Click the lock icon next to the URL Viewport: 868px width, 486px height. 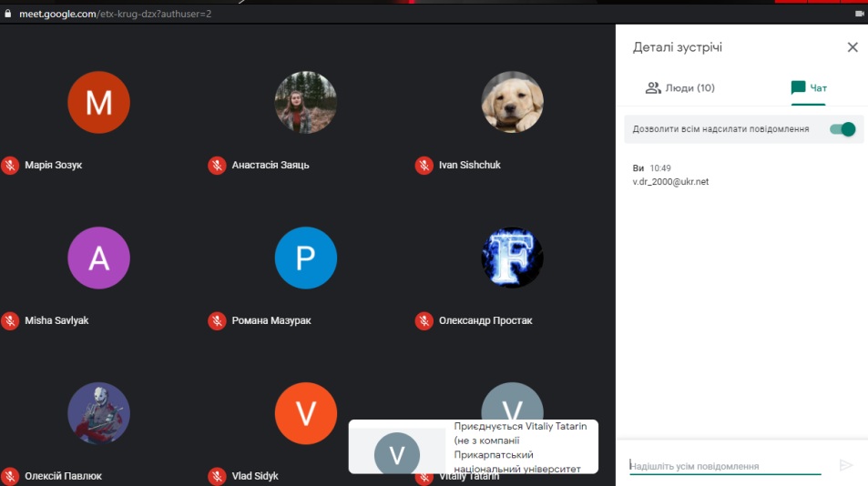coord(9,14)
